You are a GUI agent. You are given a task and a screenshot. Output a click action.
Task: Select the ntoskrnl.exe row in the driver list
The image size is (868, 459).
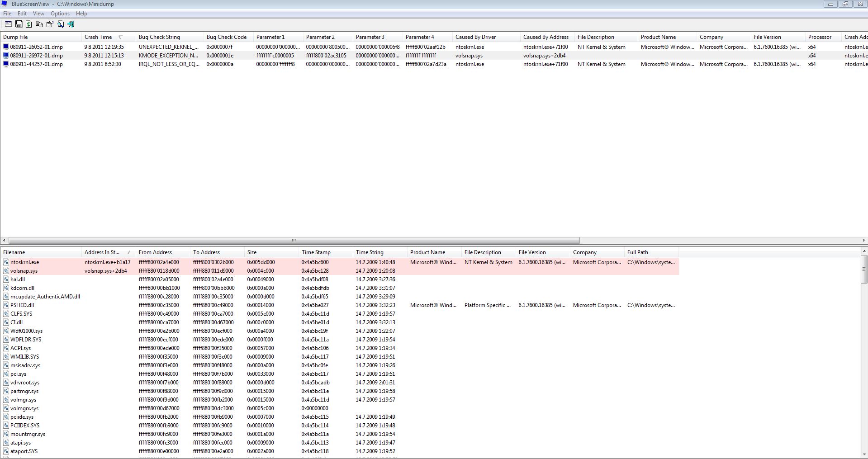pos(339,262)
